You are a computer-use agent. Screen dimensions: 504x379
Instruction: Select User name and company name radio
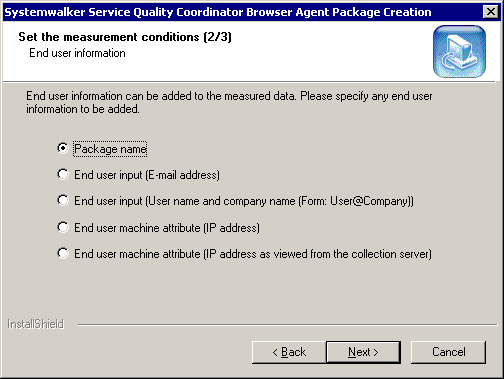63,200
